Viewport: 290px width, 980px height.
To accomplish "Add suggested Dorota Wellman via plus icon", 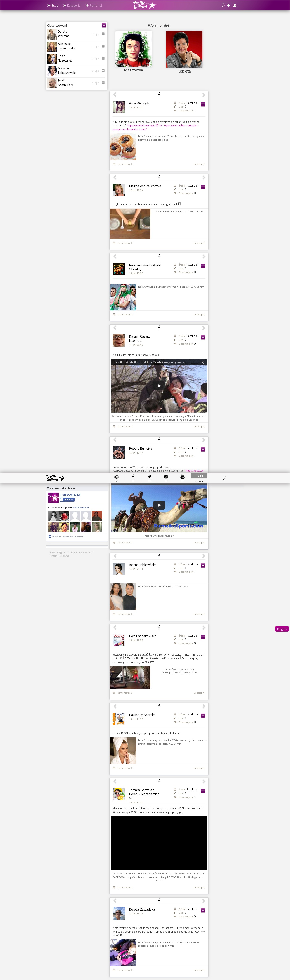I will (103, 34).
